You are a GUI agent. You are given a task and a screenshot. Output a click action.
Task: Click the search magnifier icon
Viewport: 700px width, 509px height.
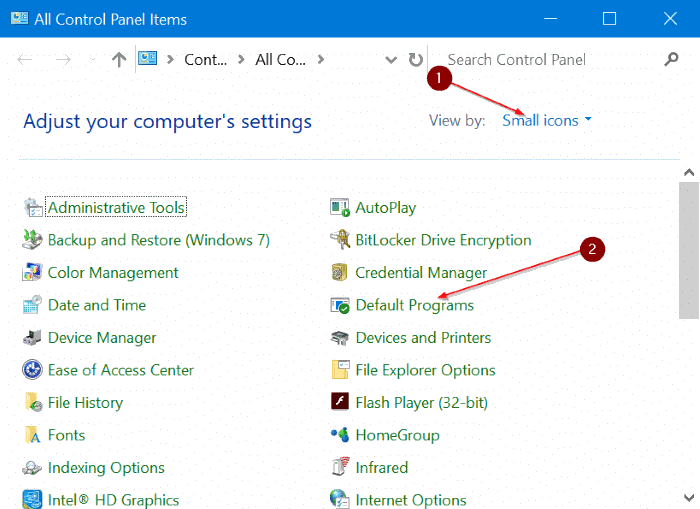coord(671,59)
